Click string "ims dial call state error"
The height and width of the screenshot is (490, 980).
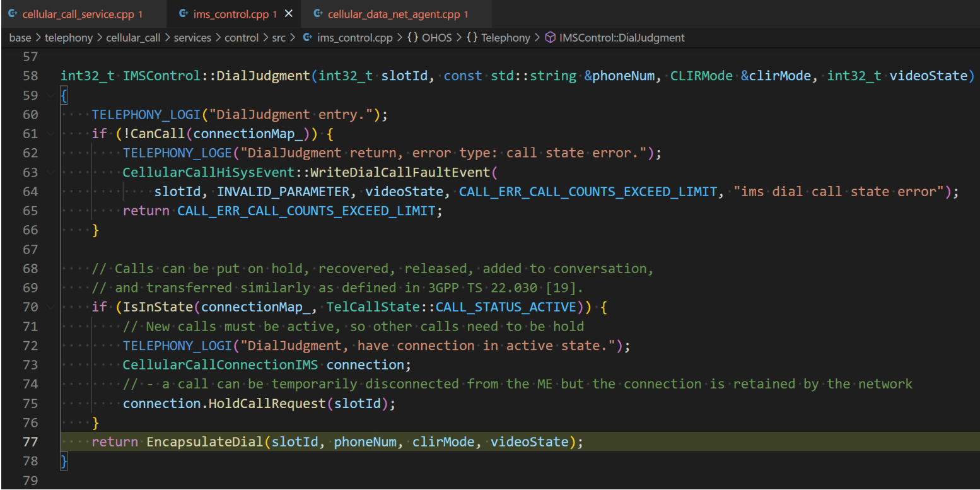[x=839, y=192]
